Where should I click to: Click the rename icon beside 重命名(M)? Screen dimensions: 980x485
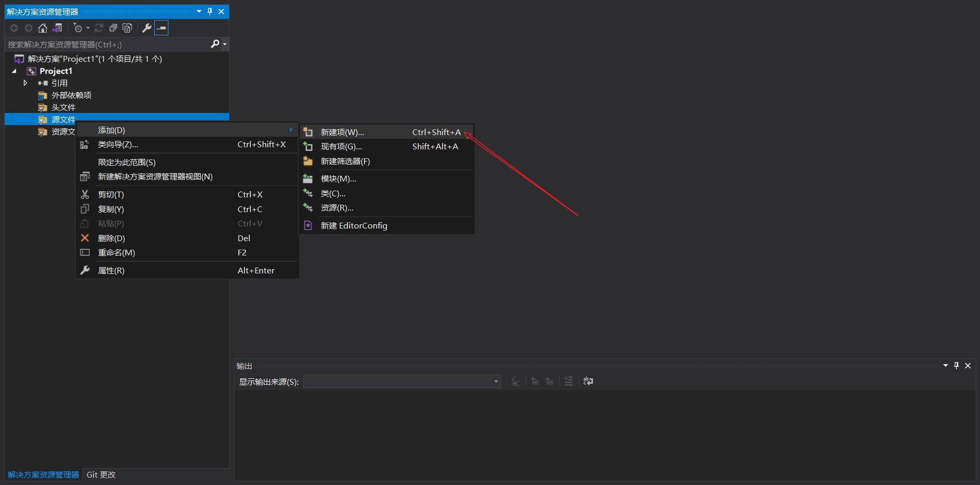click(84, 252)
